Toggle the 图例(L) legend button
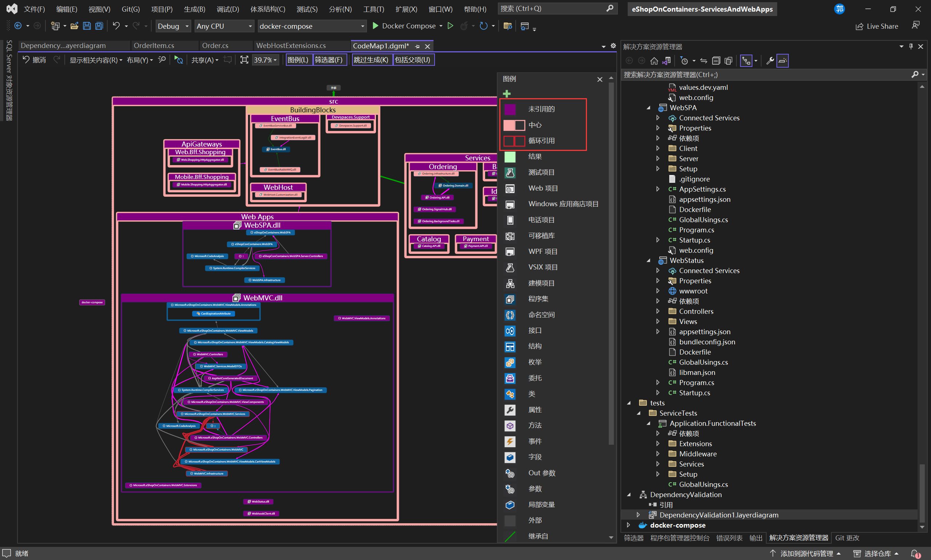Image resolution: width=931 pixels, height=560 pixels. [298, 60]
